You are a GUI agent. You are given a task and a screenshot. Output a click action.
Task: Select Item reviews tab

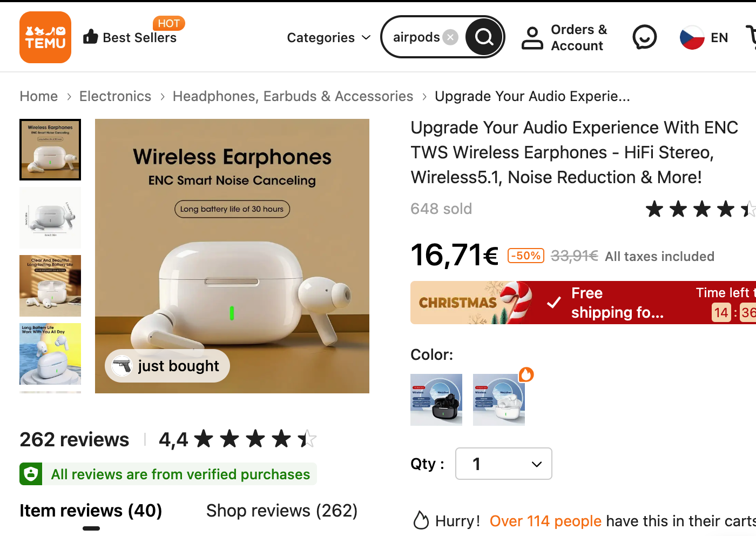(x=91, y=511)
